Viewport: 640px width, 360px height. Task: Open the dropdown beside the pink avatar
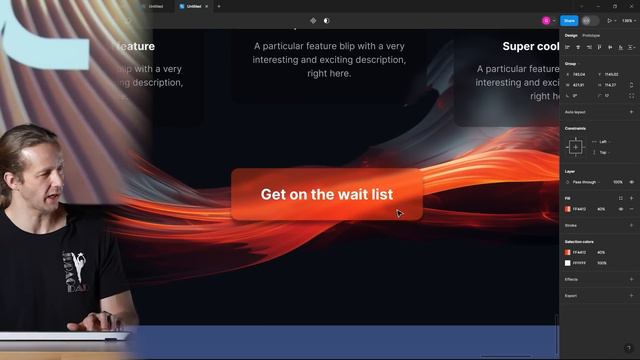[x=554, y=21]
